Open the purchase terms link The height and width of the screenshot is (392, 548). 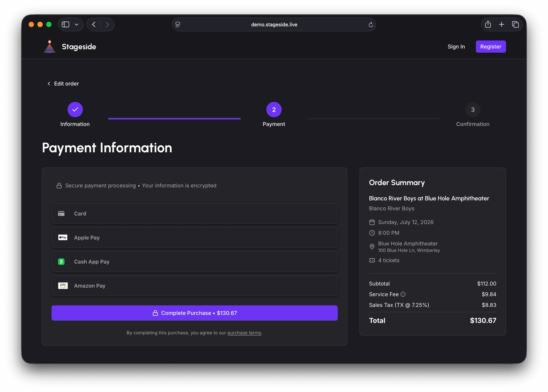coord(244,333)
